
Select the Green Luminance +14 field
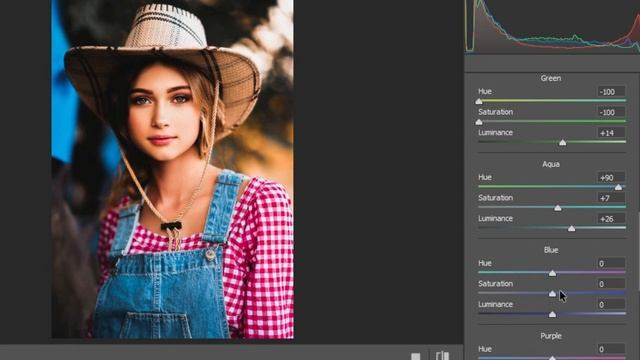[x=611, y=133]
